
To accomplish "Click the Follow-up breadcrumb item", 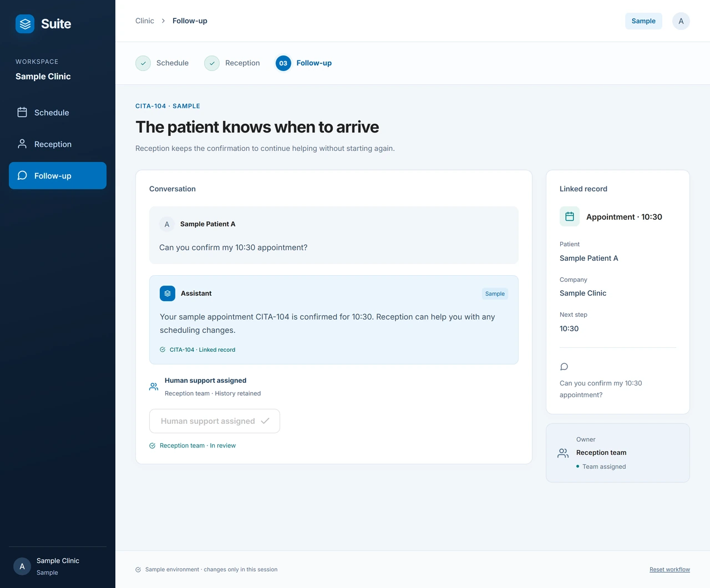I will 190,21.
